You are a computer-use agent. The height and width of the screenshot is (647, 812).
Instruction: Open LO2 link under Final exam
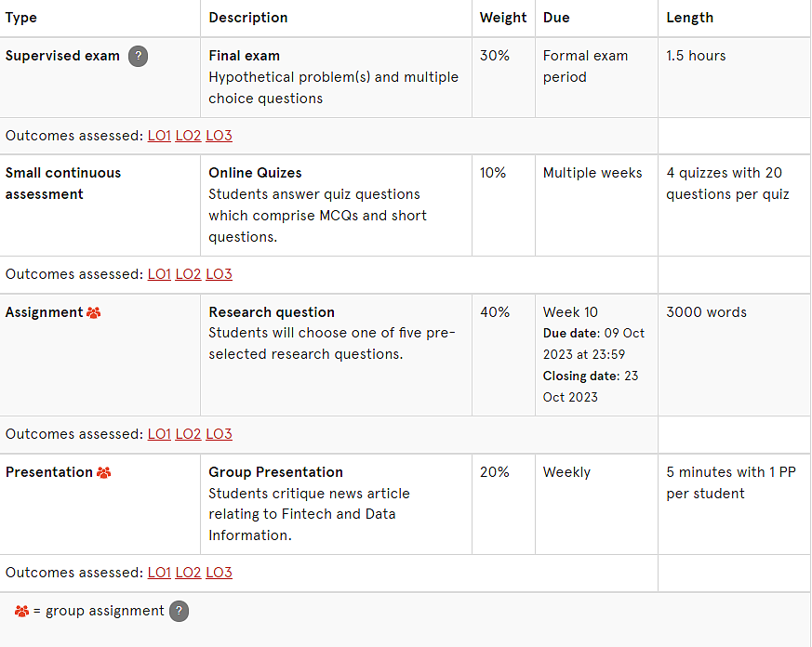click(x=188, y=136)
